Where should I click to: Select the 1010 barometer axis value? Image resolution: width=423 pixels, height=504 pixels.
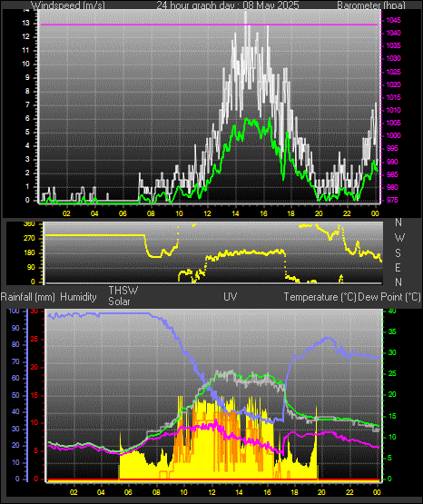click(393, 110)
